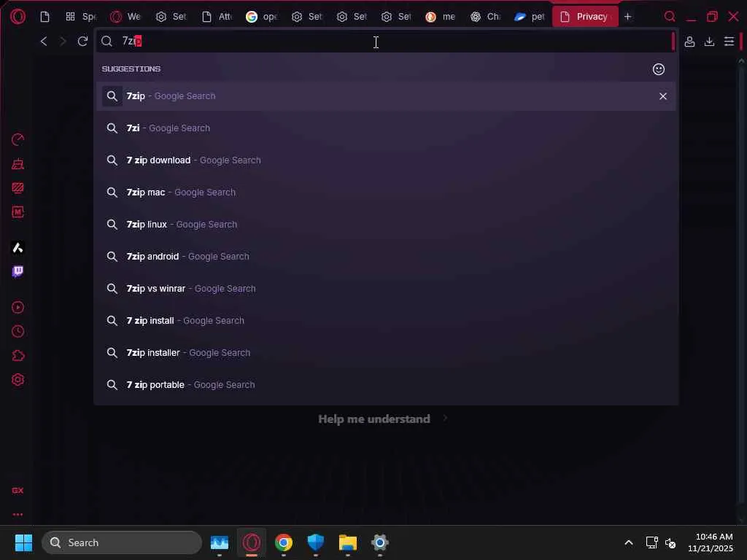Open the Opera GX main menu logo
Image resolution: width=747 pixels, height=560 pixels.
pyautogui.click(x=18, y=17)
